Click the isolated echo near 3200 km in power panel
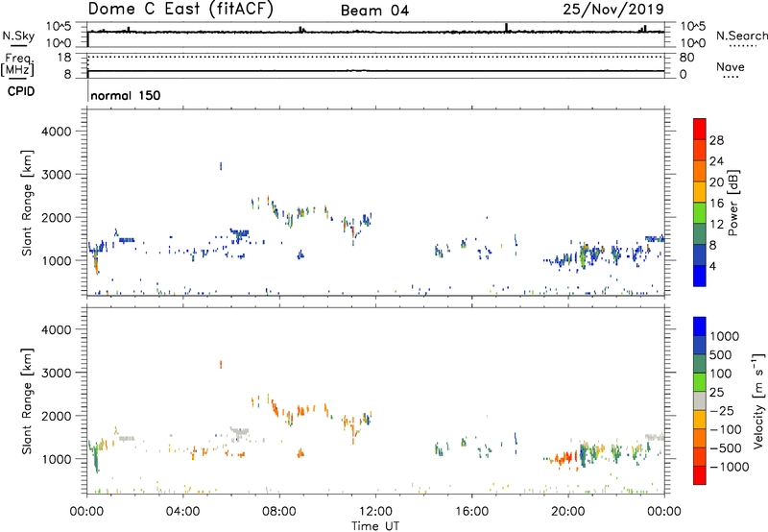The image size is (768, 532). tap(221, 166)
